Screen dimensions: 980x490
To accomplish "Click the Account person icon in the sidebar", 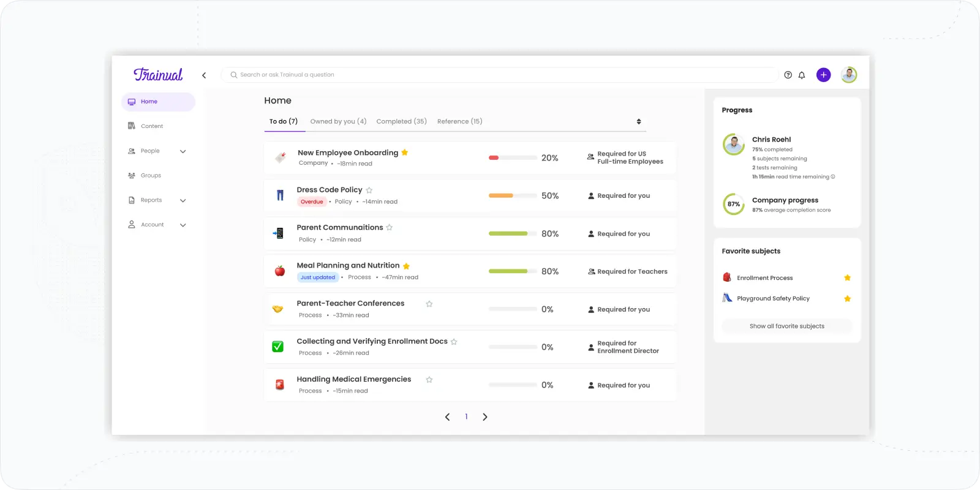I will click(x=132, y=225).
